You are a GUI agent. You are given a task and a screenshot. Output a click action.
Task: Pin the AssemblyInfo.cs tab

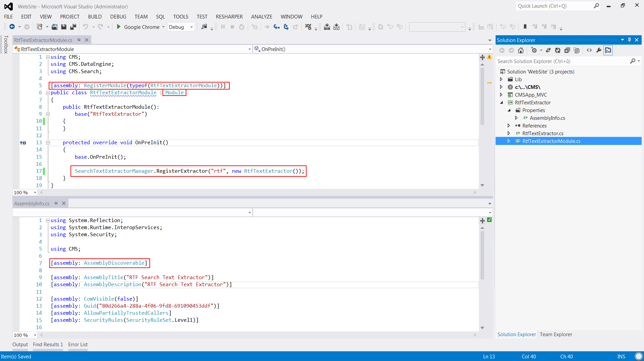coord(56,203)
